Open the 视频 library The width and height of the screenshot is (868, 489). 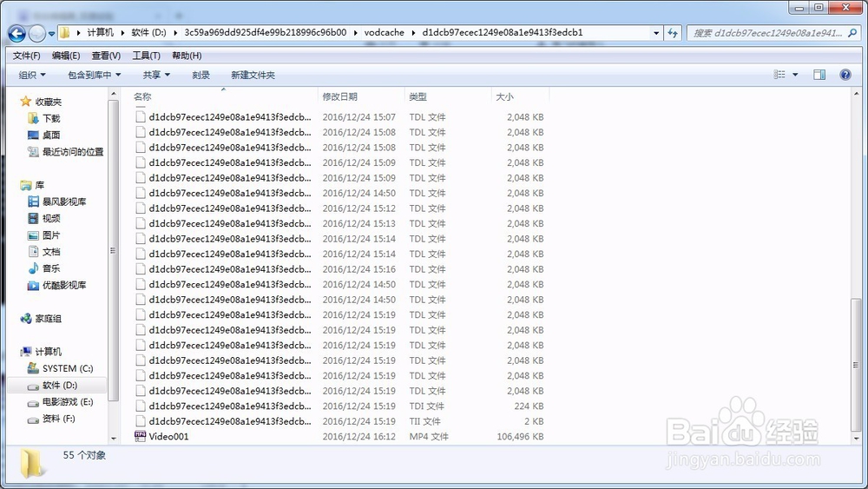[51, 218]
